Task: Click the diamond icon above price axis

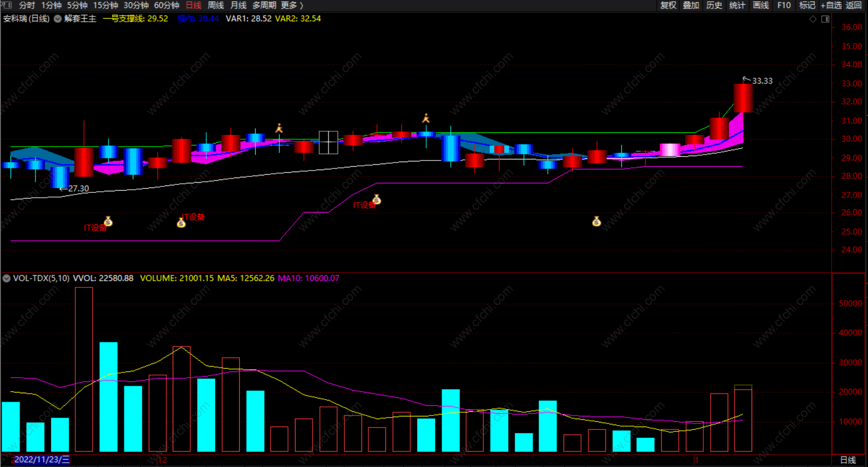Action: 813,19
